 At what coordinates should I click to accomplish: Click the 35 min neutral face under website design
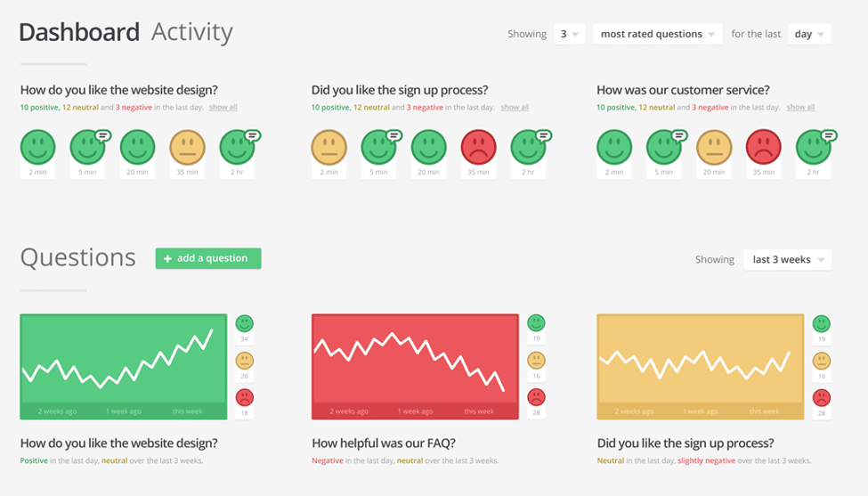coord(187,147)
